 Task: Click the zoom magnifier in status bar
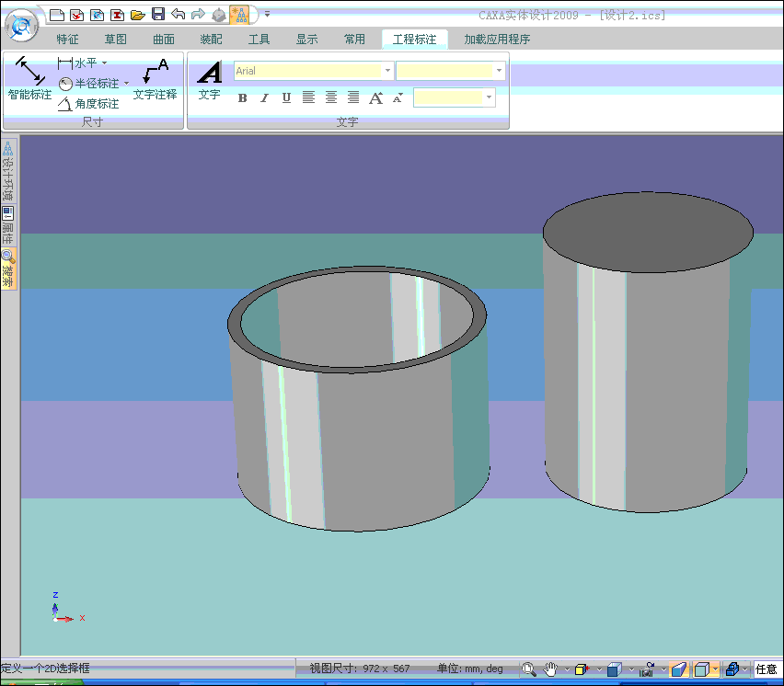[x=528, y=669]
